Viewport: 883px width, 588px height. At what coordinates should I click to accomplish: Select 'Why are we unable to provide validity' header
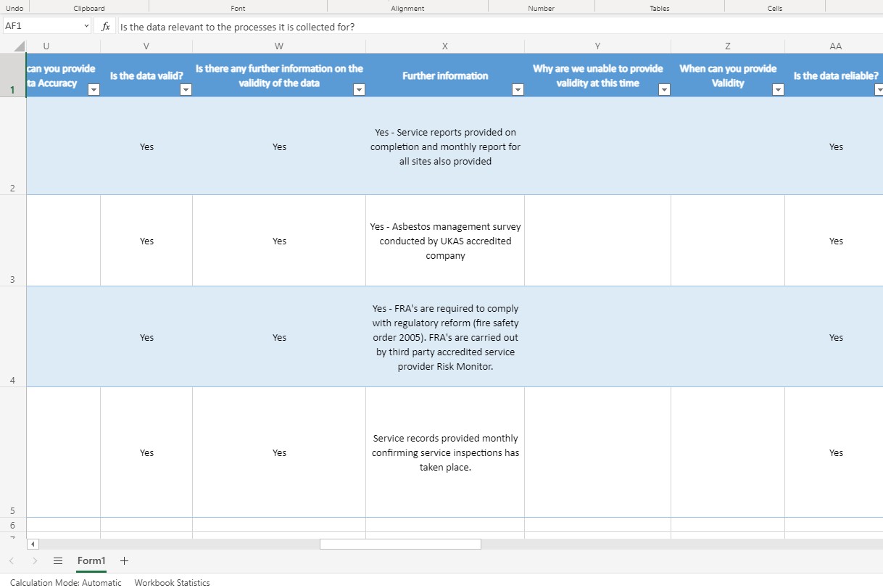[597, 75]
